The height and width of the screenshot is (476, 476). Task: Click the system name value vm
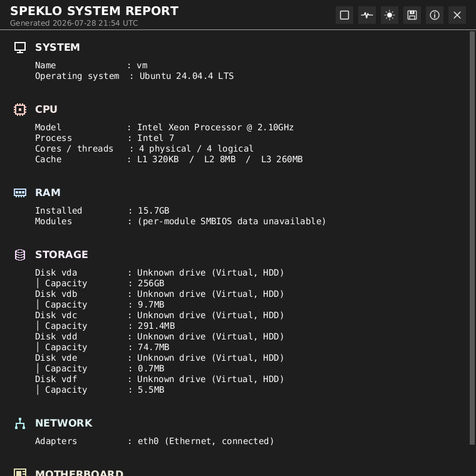(x=142, y=66)
